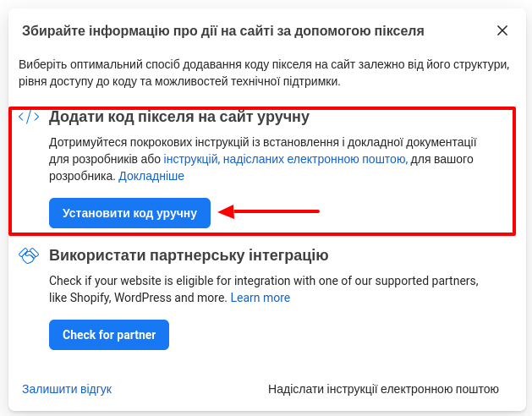Click the 'Залишити відгук' link
532x416 pixels.
tap(67, 389)
